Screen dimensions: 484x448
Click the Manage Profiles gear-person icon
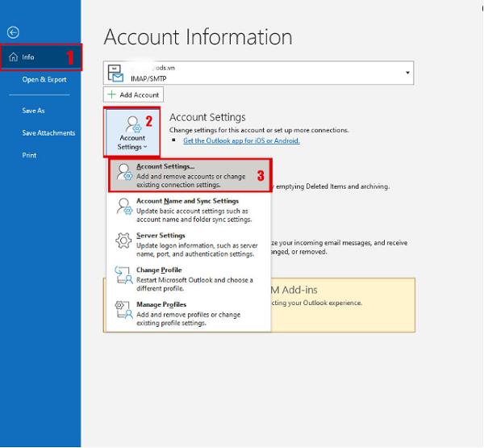[x=123, y=310]
